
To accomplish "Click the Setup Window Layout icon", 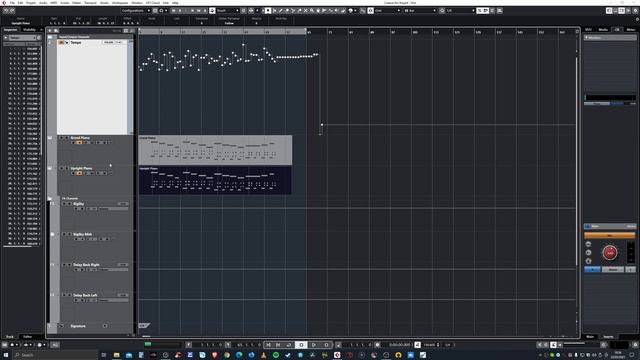I will (x=629, y=11).
